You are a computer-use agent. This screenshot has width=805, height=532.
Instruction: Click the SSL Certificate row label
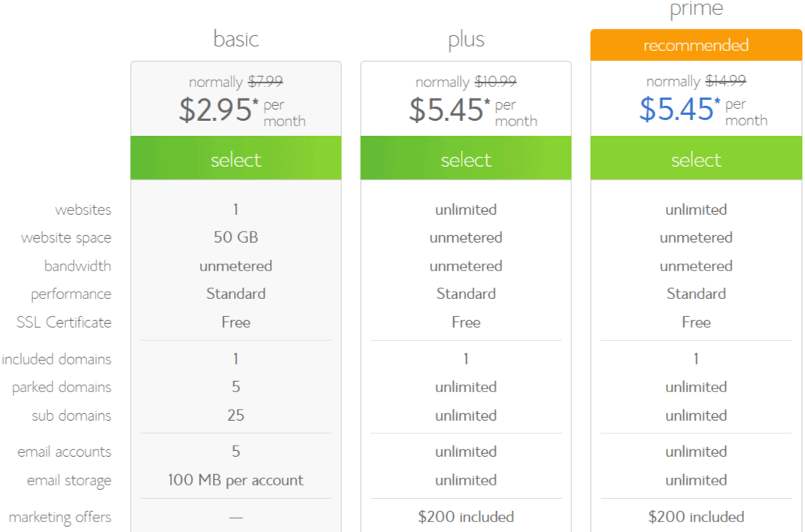(64, 322)
